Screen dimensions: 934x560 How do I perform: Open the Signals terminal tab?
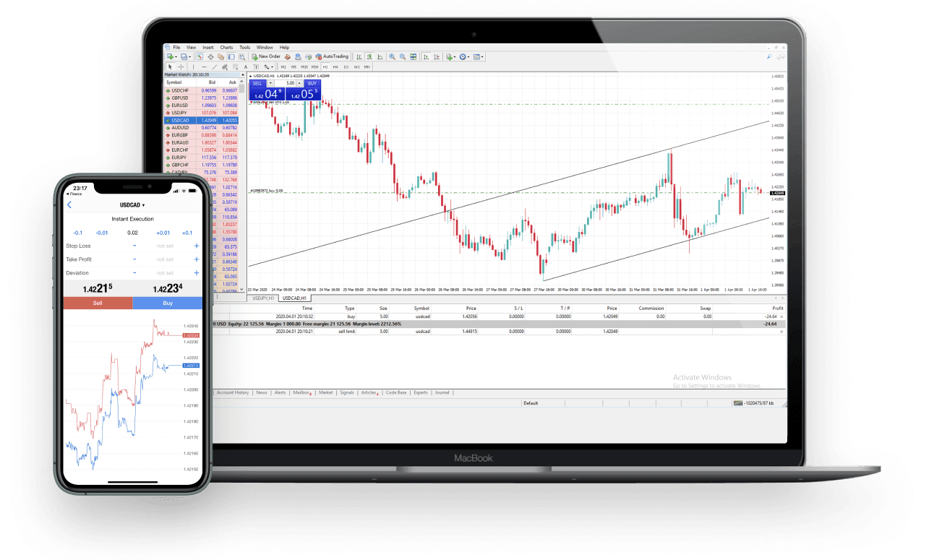347,392
